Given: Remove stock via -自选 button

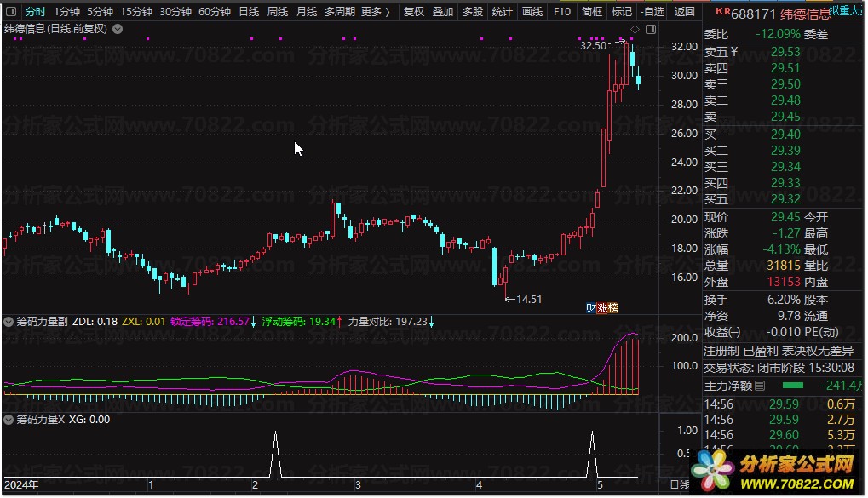Looking at the screenshot, I should pyautogui.click(x=652, y=12).
